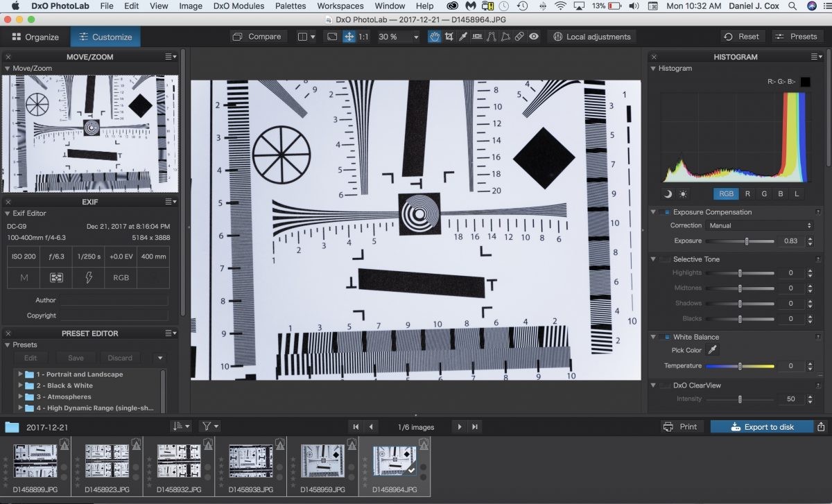Screen dimensions: 832x504
Task: Show the R channel in the histogram
Action: coord(747,194)
